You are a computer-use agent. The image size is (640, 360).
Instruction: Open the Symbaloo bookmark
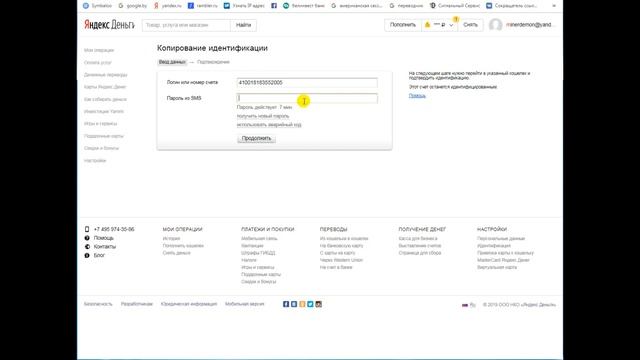pos(97,6)
